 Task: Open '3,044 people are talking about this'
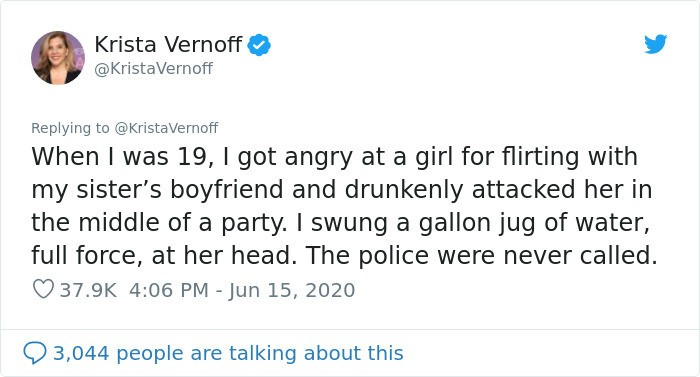click(x=228, y=353)
